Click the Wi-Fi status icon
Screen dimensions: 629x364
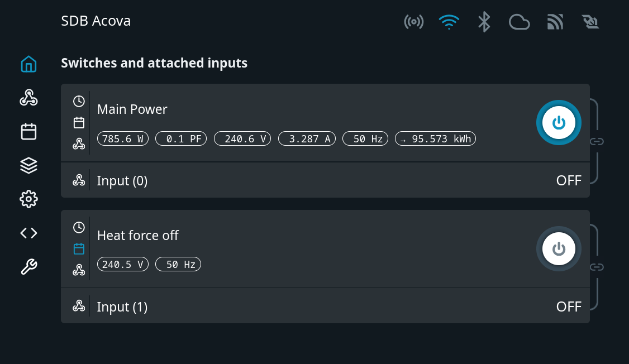tap(449, 22)
